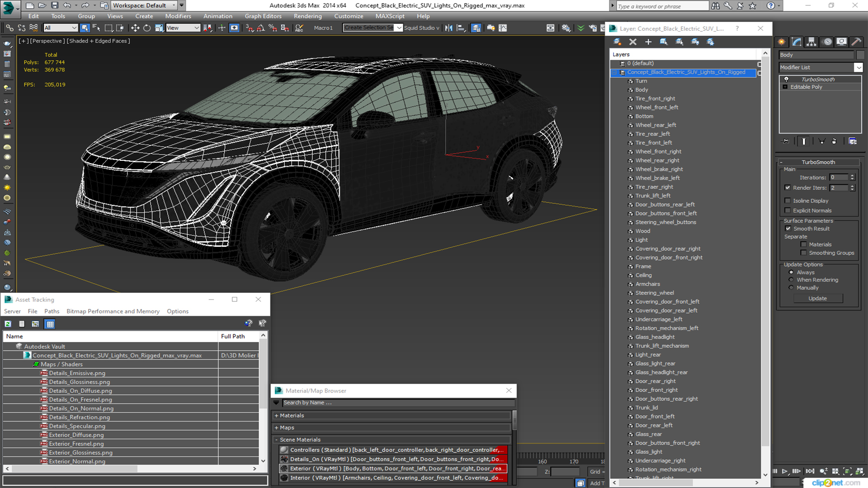Viewport: 868px width, 488px height.
Task: Open the Graph Editors menu
Action: [263, 16]
